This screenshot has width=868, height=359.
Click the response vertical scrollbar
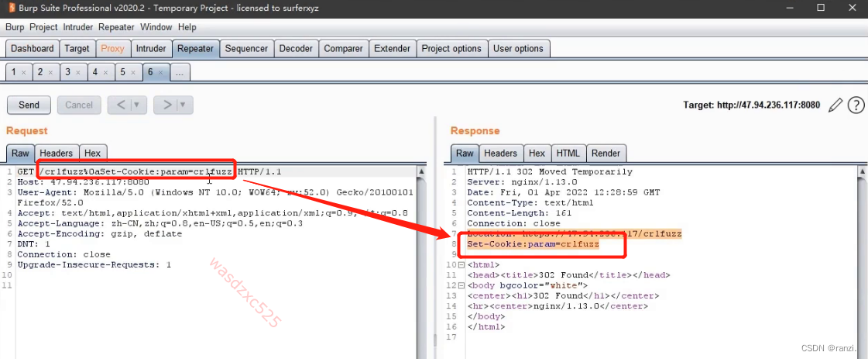[863, 261]
